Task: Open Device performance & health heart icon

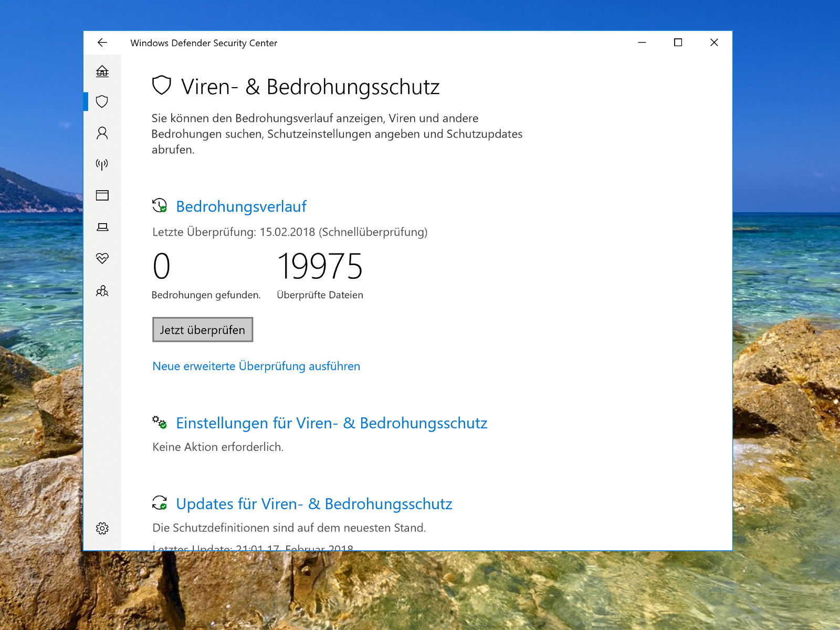Action: (102, 258)
